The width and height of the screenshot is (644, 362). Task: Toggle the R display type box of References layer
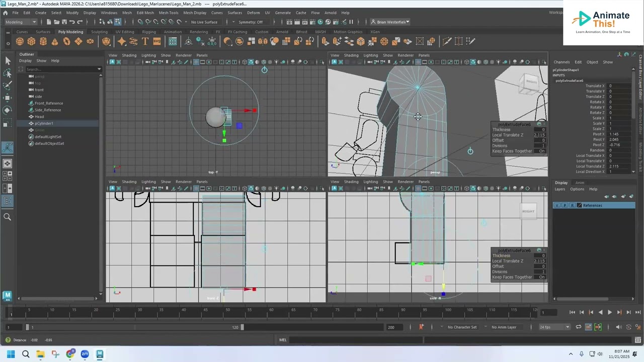pos(572,205)
